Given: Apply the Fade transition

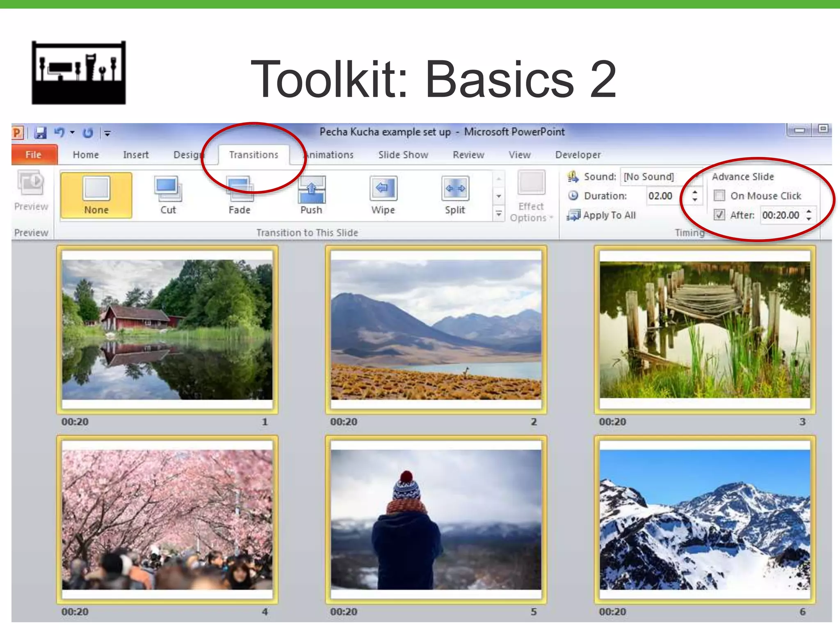Looking at the screenshot, I should 240,195.
